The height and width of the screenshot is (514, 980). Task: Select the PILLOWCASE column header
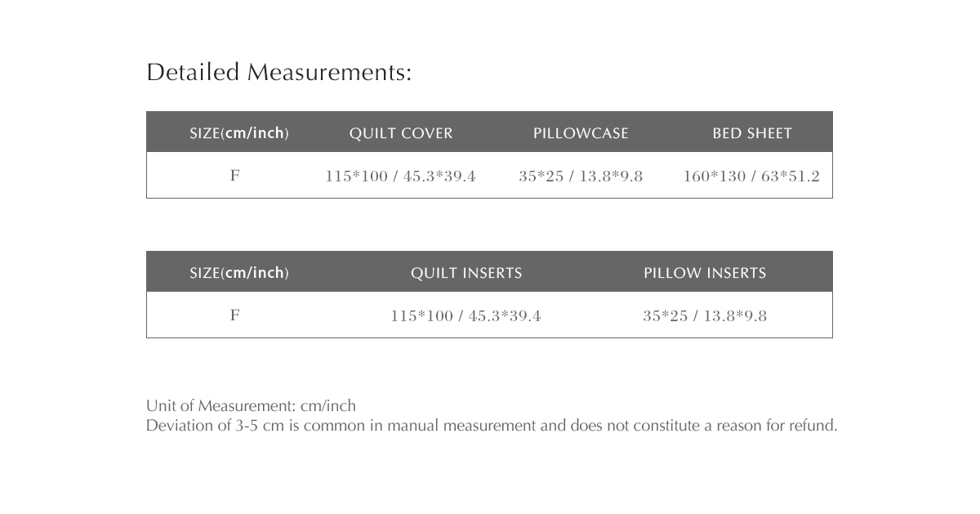point(581,133)
